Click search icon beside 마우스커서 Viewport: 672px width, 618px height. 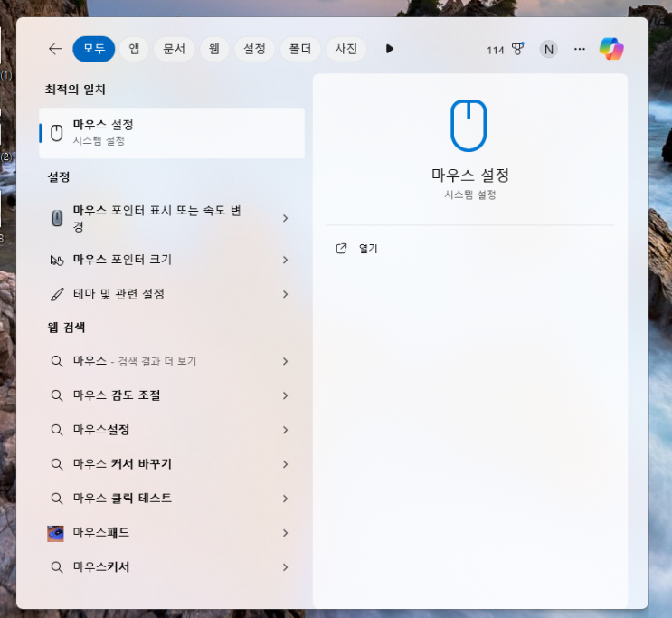[57, 567]
